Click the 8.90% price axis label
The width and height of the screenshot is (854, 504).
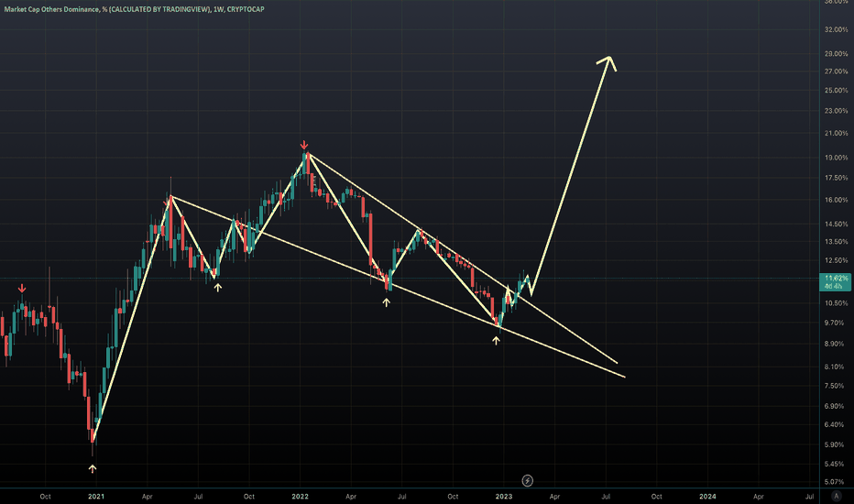coord(836,344)
